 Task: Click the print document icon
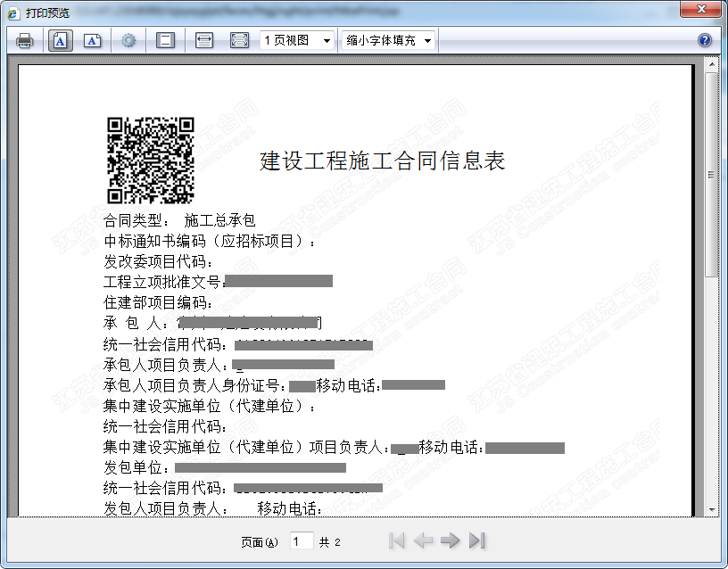click(x=24, y=40)
